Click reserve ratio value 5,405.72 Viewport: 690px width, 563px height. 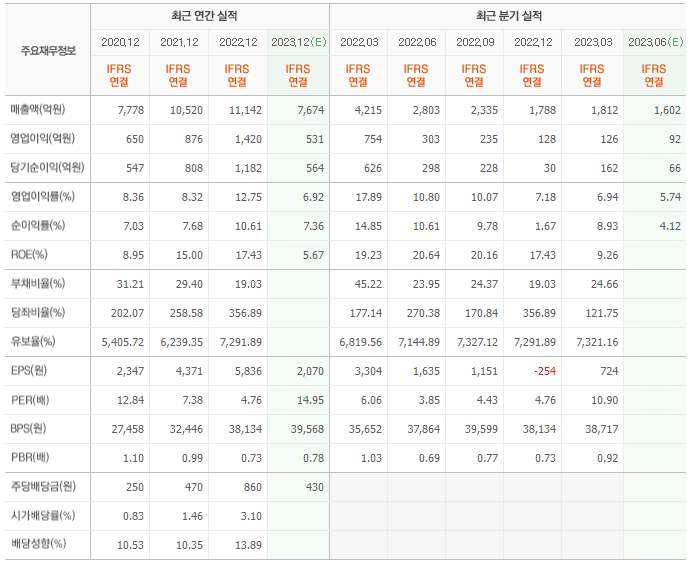coord(123,342)
